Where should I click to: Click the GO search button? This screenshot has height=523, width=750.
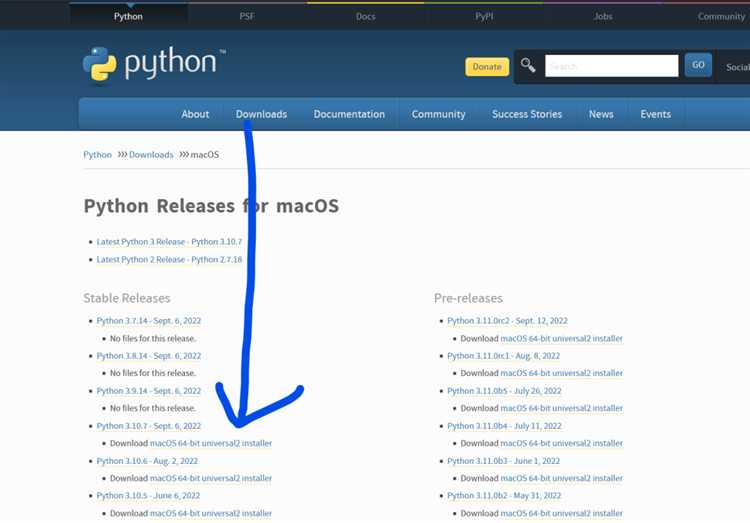pyautogui.click(x=698, y=65)
